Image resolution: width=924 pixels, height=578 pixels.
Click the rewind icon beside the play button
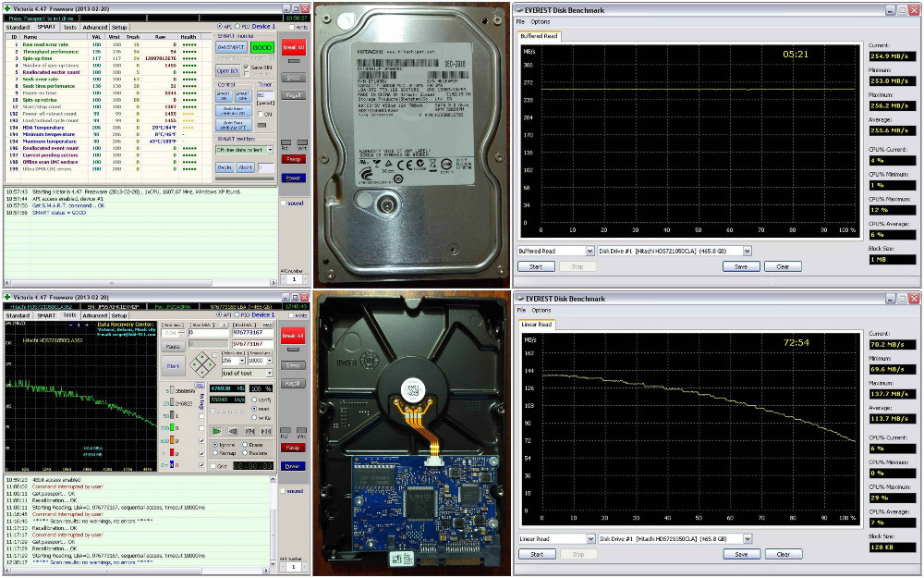click(231, 431)
